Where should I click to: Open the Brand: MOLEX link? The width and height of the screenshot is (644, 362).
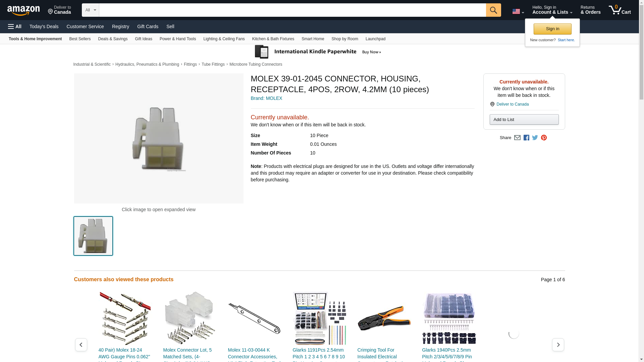point(266,98)
